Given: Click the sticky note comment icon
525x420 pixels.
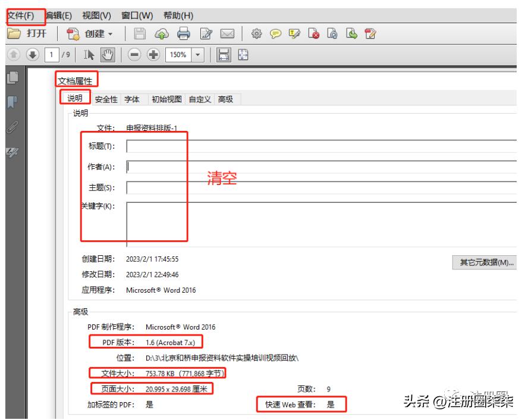Looking at the screenshot, I should pos(276,35).
